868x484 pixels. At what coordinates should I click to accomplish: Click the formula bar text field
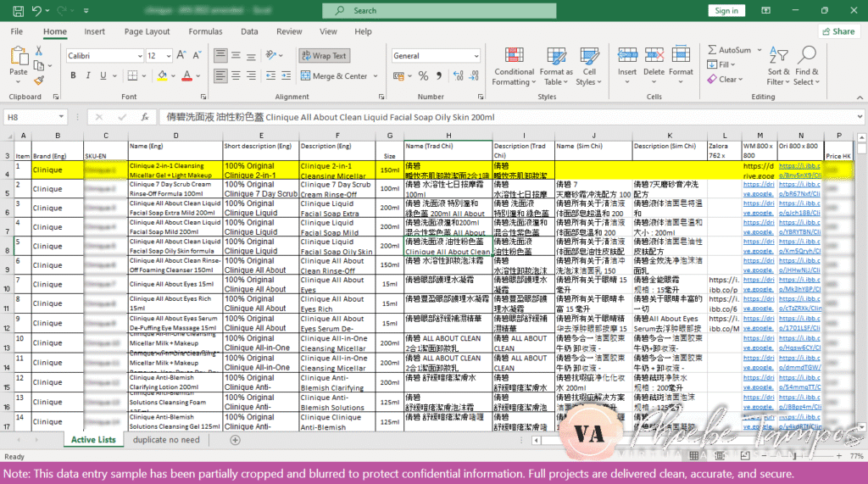pos(507,117)
